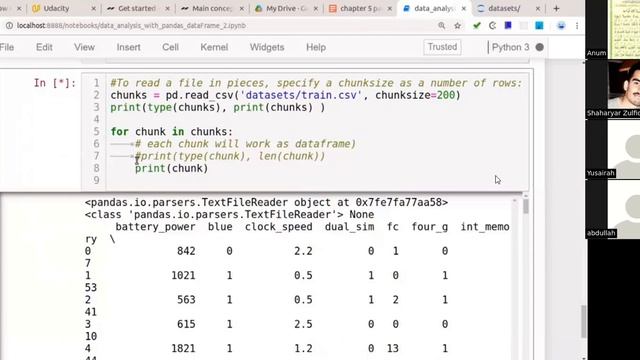Click the green checkmark extension icon

coord(476,25)
